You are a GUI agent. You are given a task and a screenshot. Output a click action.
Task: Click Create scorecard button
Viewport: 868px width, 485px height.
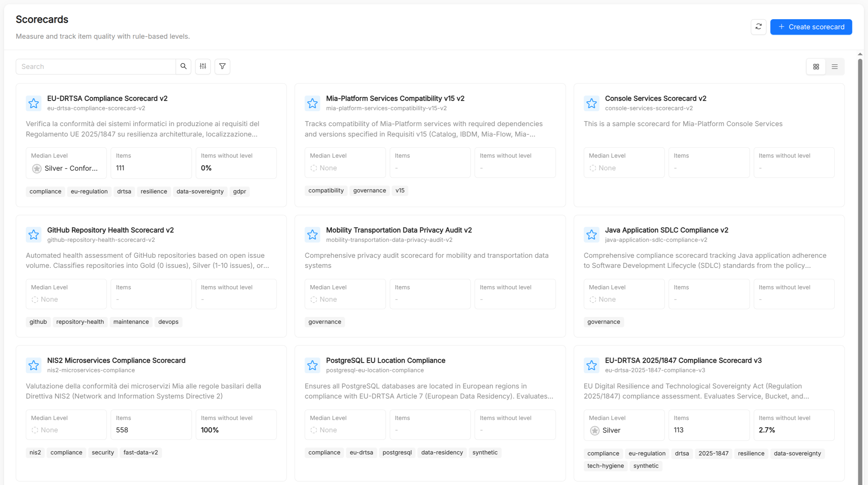pyautogui.click(x=811, y=27)
